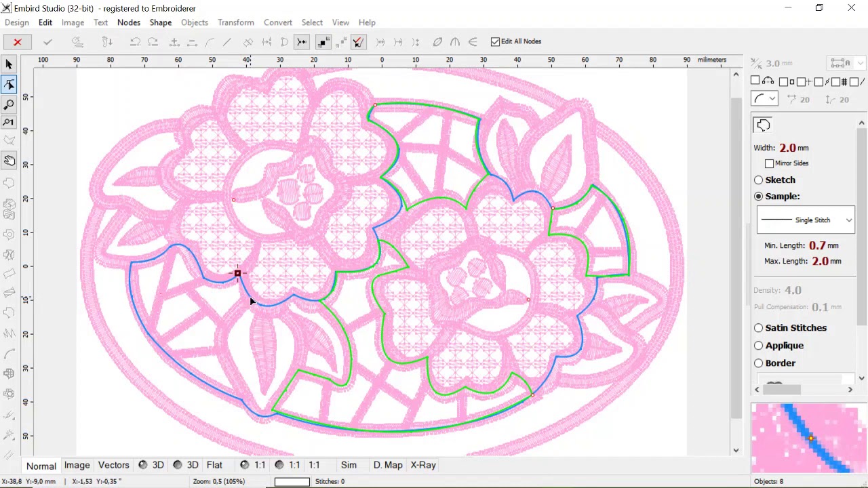Click the redo arrow icon in the node toolbar
The width and height of the screenshot is (868, 488).
153,42
